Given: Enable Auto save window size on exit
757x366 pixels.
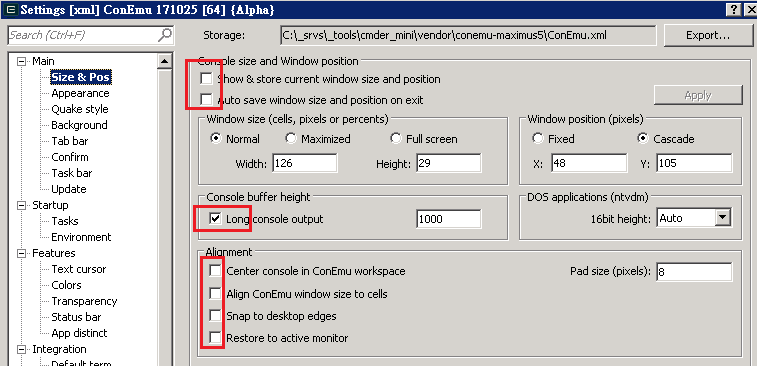Looking at the screenshot, I should click(207, 99).
